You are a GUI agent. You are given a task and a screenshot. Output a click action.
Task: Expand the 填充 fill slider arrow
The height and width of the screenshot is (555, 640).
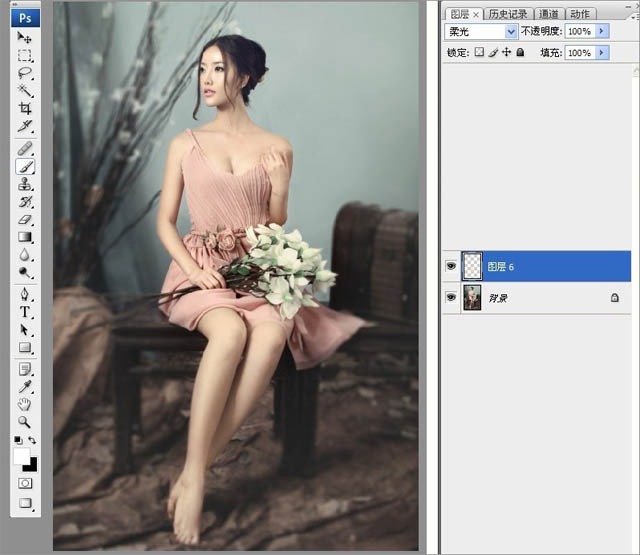pos(602,52)
